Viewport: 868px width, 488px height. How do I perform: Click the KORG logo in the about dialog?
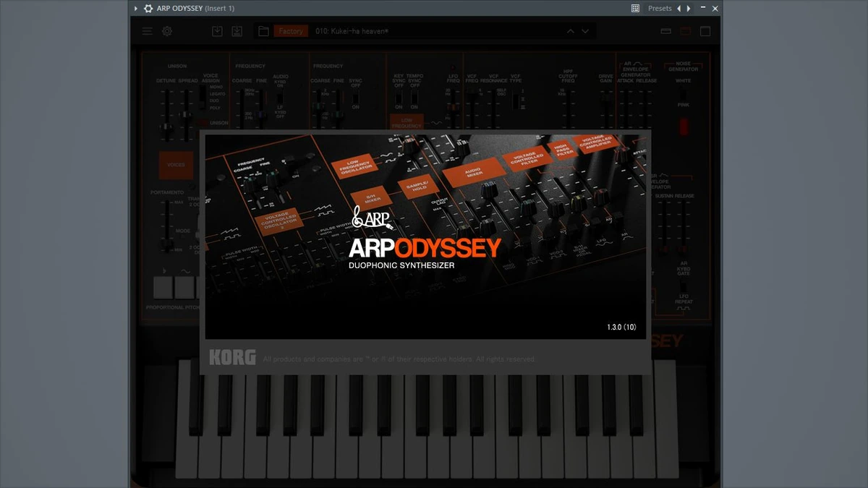point(232,358)
